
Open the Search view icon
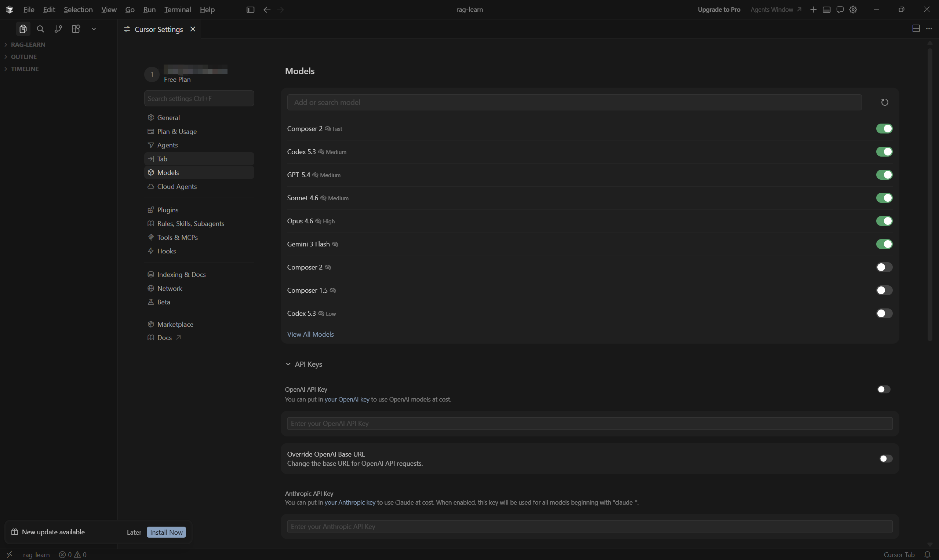point(40,29)
